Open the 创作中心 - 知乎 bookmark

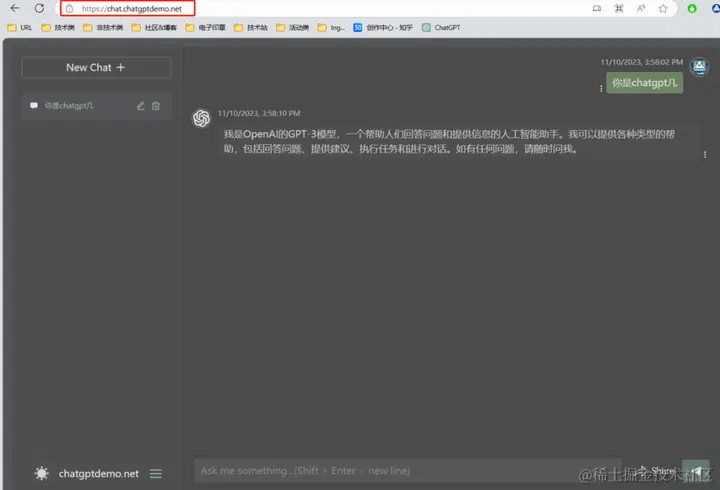(383, 28)
